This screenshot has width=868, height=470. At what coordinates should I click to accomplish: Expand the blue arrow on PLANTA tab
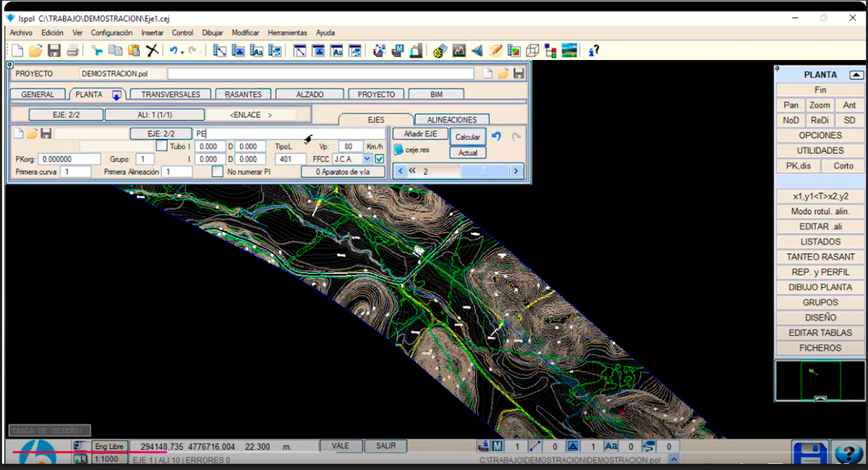click(116, 95)
